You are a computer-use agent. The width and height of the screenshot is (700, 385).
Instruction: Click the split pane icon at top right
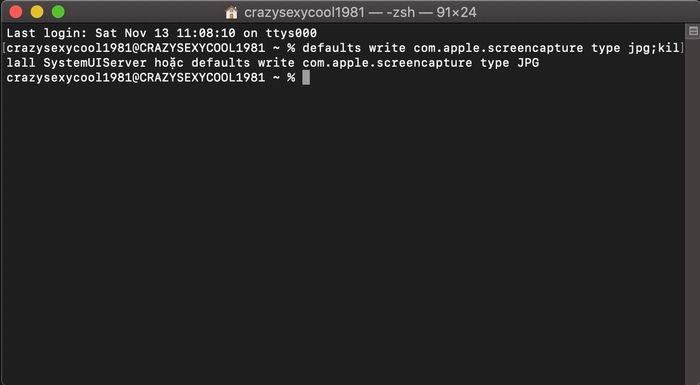693,31
